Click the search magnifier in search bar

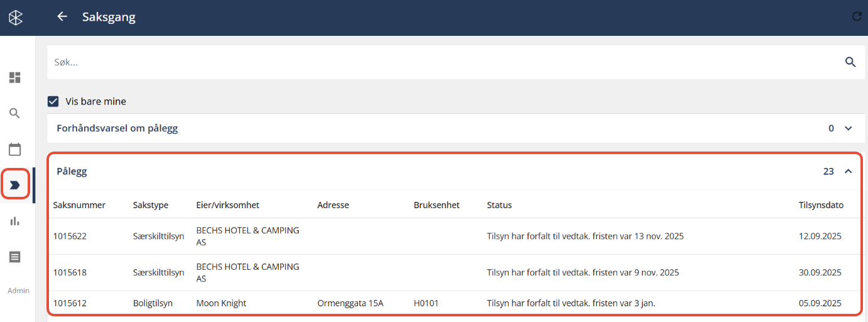pyautogui.click(x=850, y=62)
